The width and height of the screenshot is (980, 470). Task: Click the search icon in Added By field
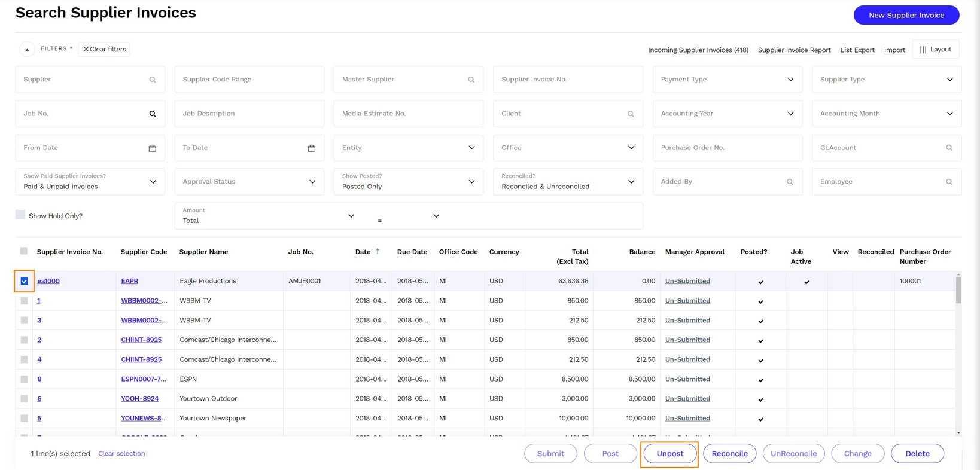point(790,182)
